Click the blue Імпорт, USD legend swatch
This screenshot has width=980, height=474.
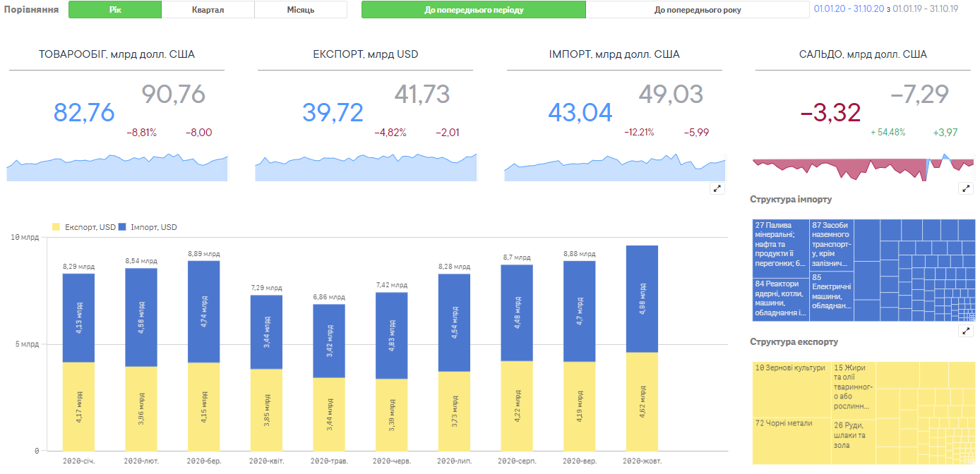tap(123, 227)
